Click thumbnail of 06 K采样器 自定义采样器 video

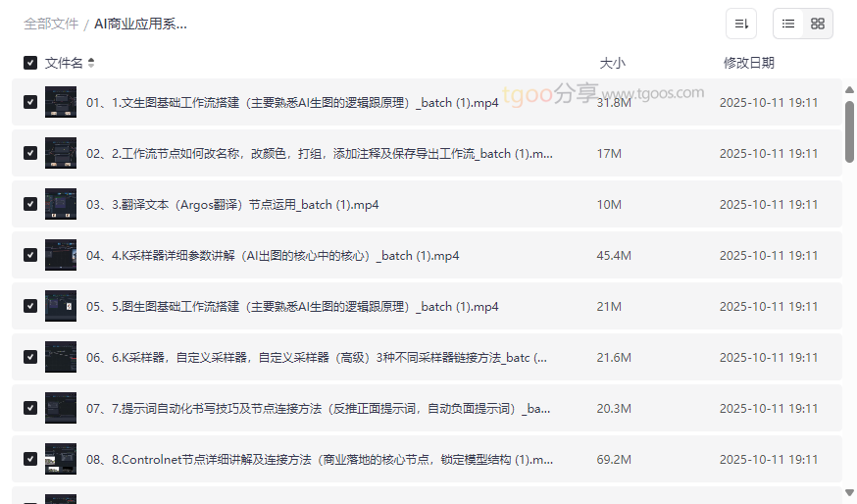tap(61, 357)
